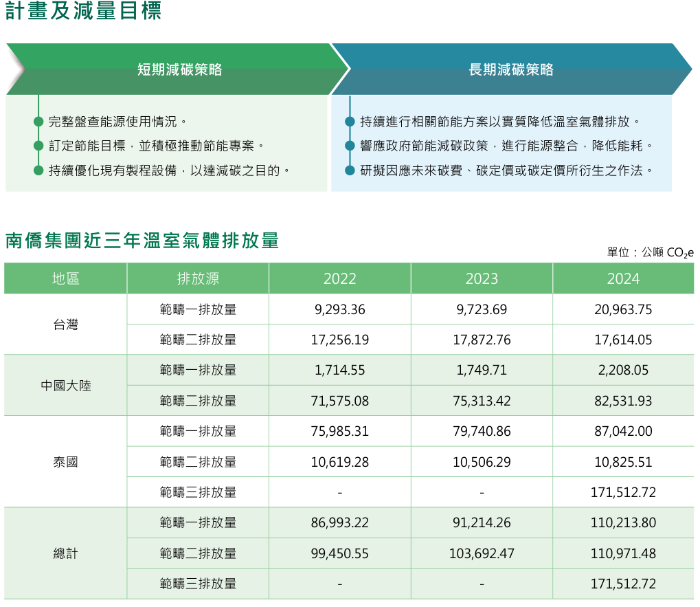Select the 中國大陸 region cell
This screenshot has height=607, width=700.
pyautogui.click(x=66, y=386)
